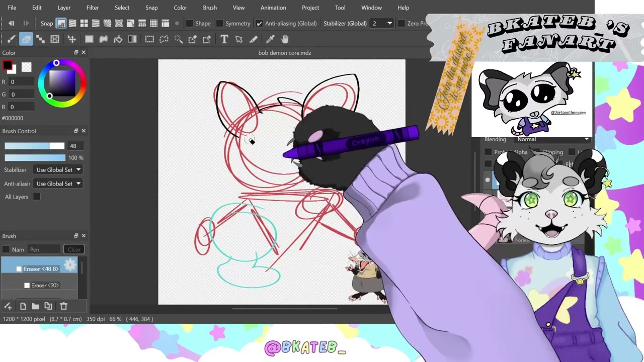Select the Eyedropper tool

pos(270,39)
